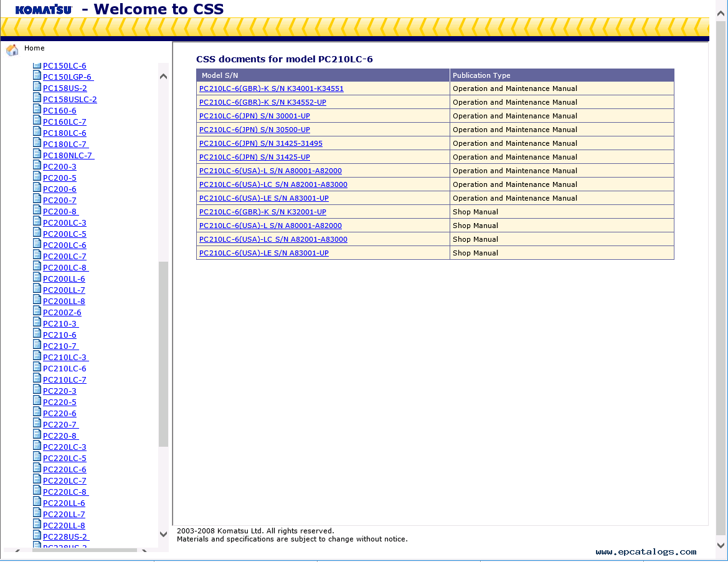Click the document icon beside PC210LC-6
The width and height of the screenshot is (728, 562).
[x=37, y=366]
